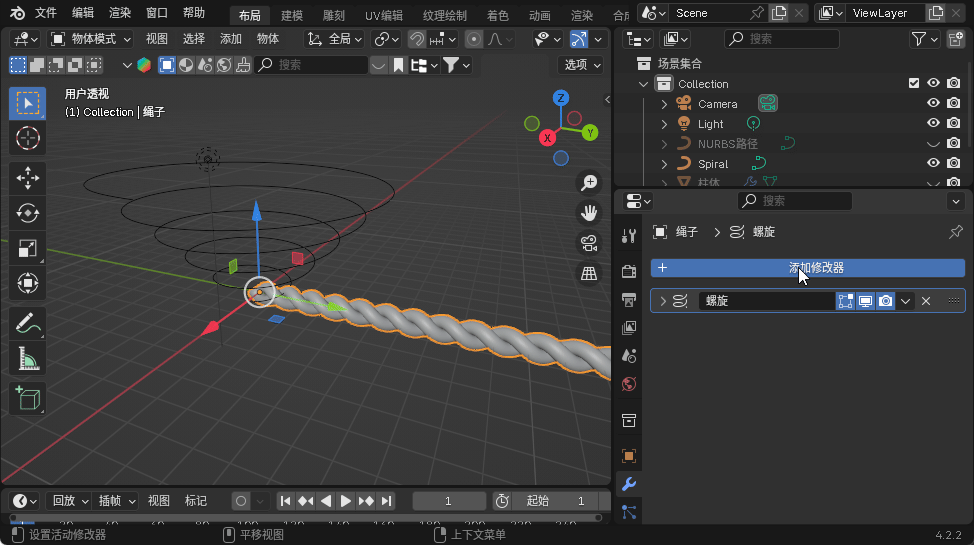
Task: Jump to the timeline start frame
Action: click(285, 501)
